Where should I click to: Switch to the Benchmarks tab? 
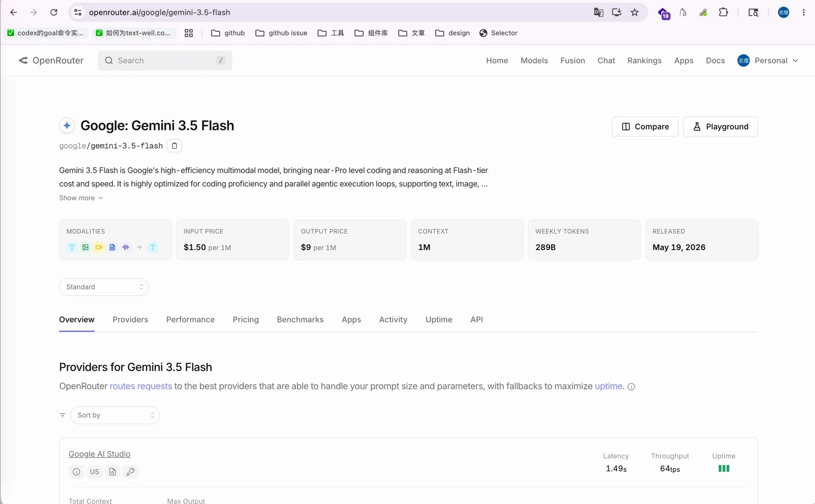click(300, 320)
